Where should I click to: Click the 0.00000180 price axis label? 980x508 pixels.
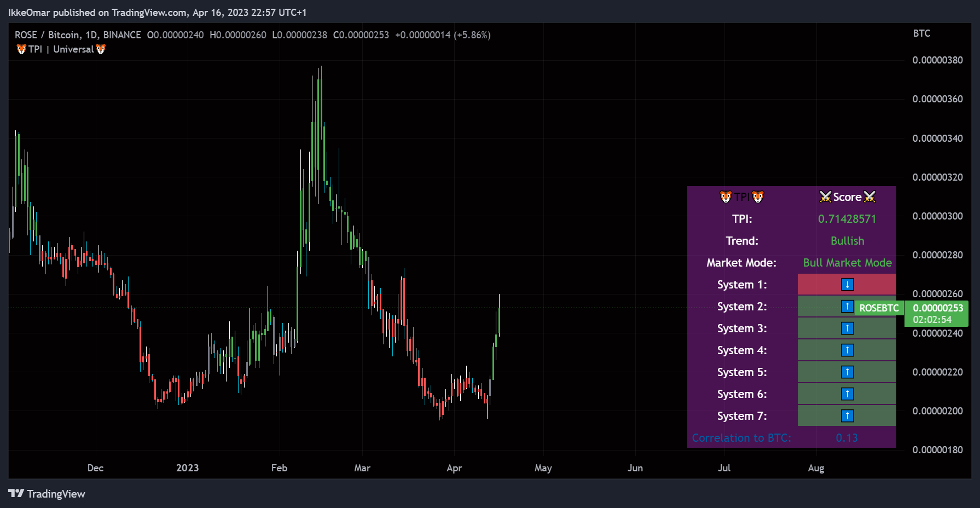pyautogui.click(x=937, y=450)
